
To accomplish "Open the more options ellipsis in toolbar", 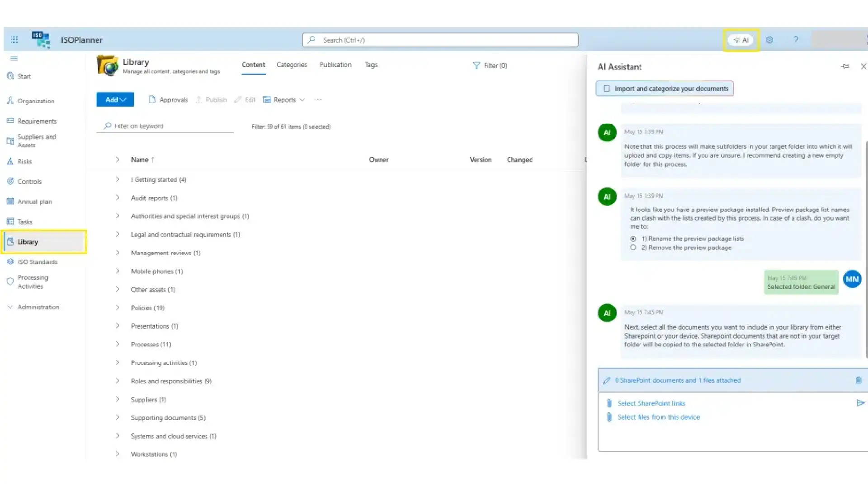I will pyautogui.click(x=318, y=99).
